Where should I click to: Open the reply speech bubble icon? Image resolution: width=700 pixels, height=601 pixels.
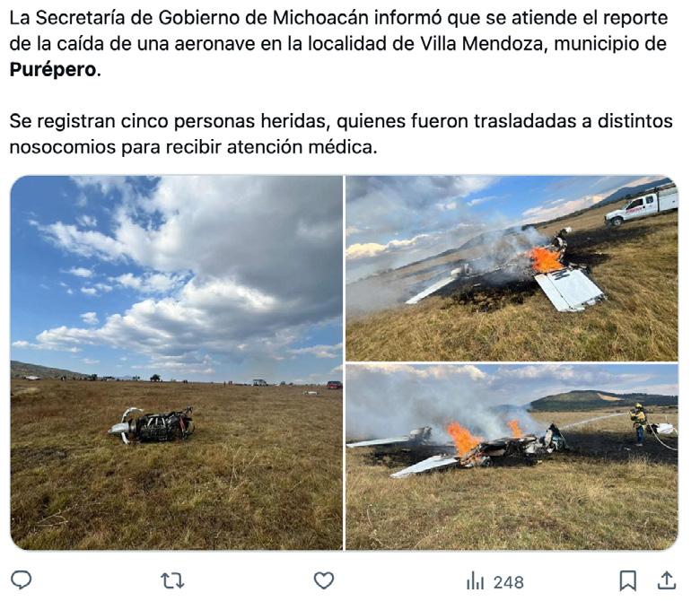(x=21, y=580)
